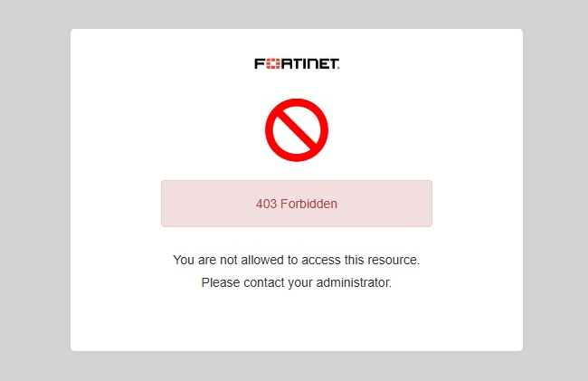Click the word 'access' in the message
The image size is (588, 381).
(320, 260)
